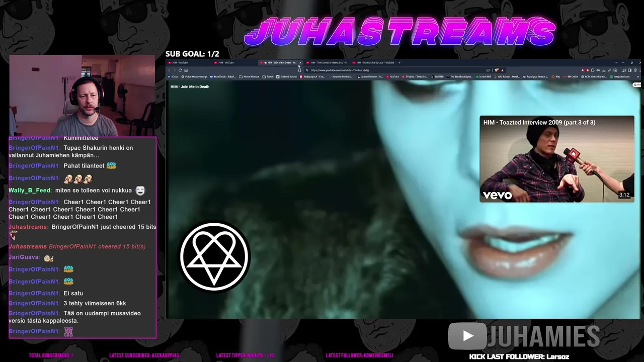The image size is (644, 362).
Task: Click chat message 'Pahat tilanteet'
Action: (84, 166)
